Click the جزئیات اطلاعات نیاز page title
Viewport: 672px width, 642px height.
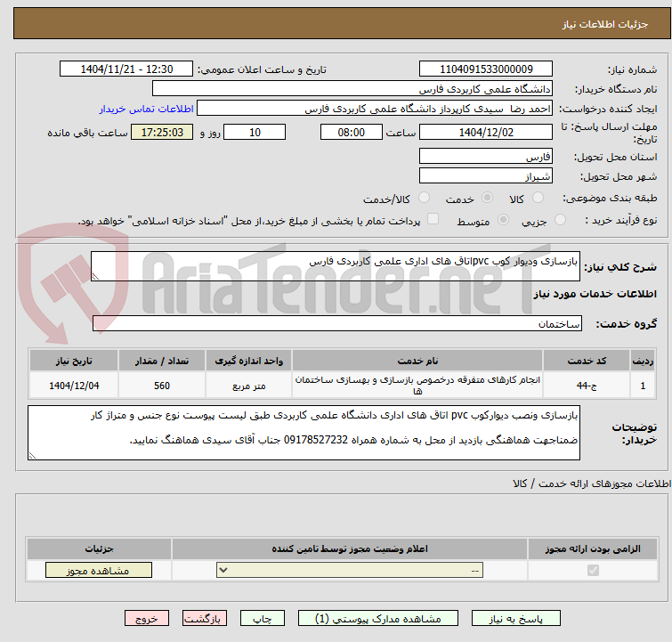coord(604,24)
